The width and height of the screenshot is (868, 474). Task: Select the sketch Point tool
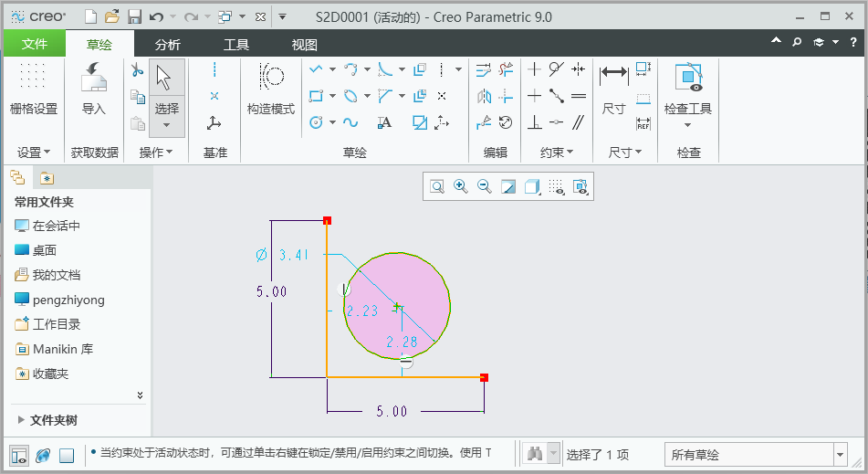442,96
